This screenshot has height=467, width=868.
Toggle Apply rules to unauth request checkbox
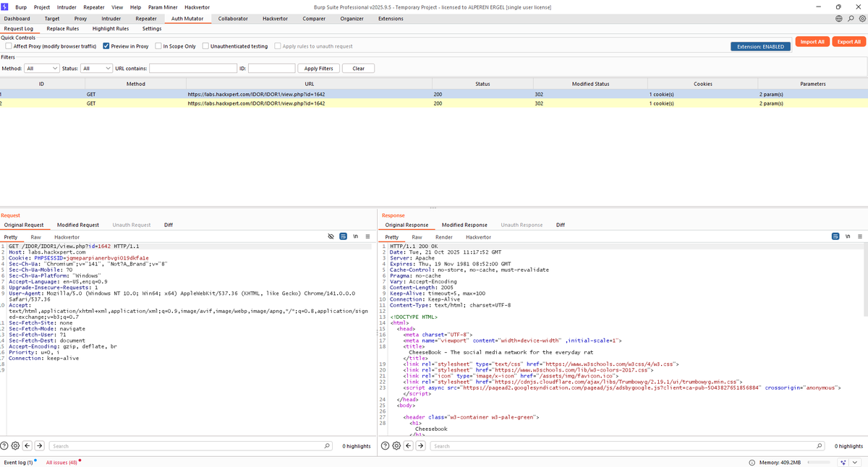pyautogui.click(x=278, y=46)
